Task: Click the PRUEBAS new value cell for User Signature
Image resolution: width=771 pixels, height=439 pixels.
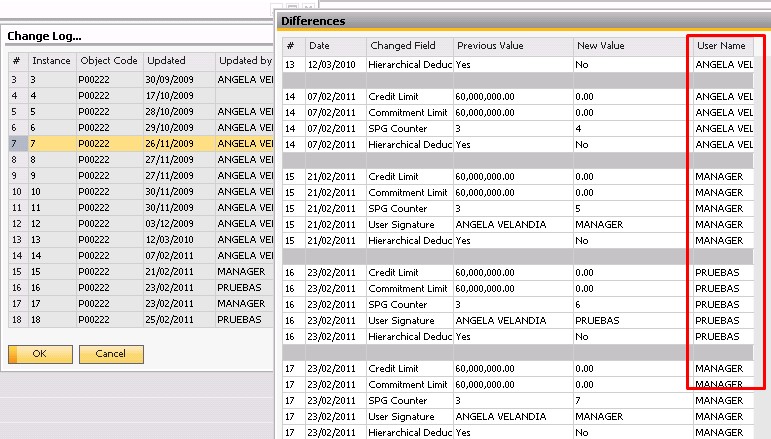Action: (633, 321)
